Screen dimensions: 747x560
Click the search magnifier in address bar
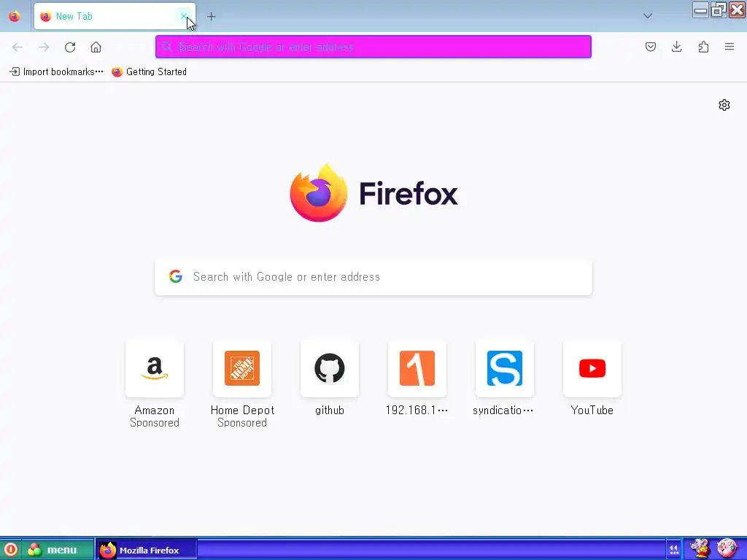(x=166, y=47)
